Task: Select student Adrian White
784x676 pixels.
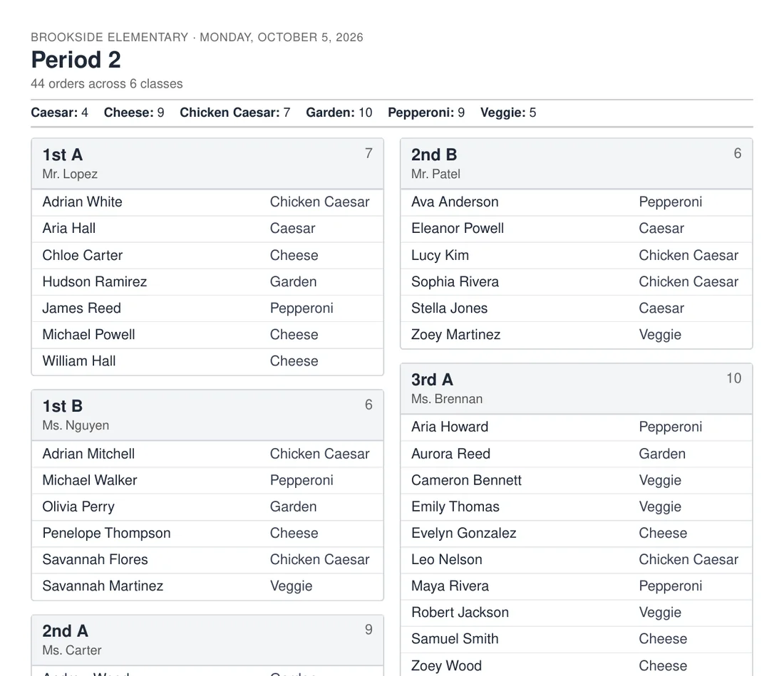Action: click(x=83, y=202)
